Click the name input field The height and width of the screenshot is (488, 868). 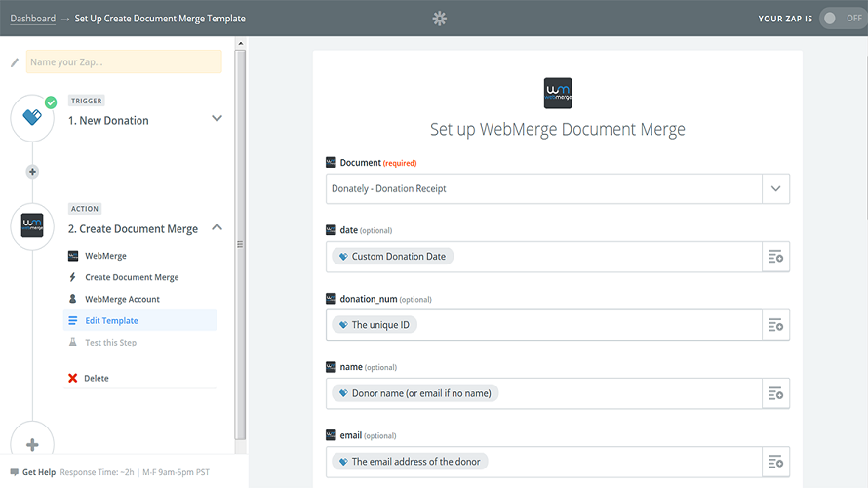[544, 393]
